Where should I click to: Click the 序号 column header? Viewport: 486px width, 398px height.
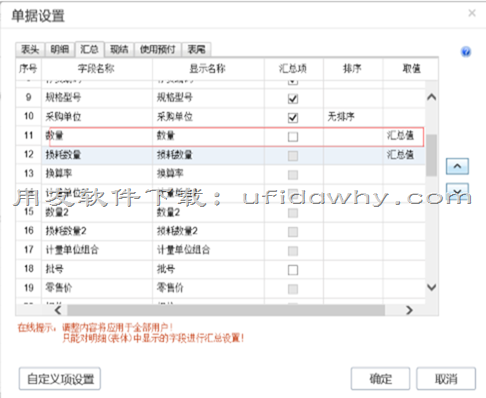click(28, 69)
